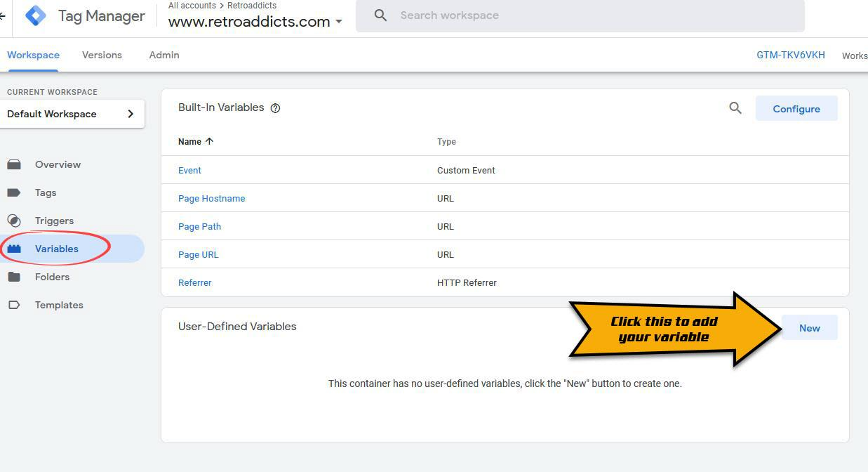The width and height of the screenshot is (868, 472).
Task: Click the Variables icon in the sidebar
Action: pos(15,249)
